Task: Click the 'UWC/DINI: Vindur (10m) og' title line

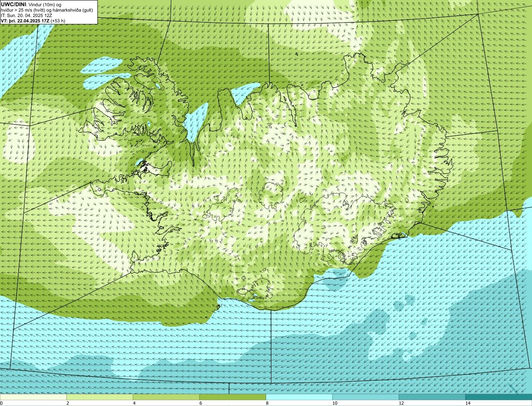Action: (31, 4)
